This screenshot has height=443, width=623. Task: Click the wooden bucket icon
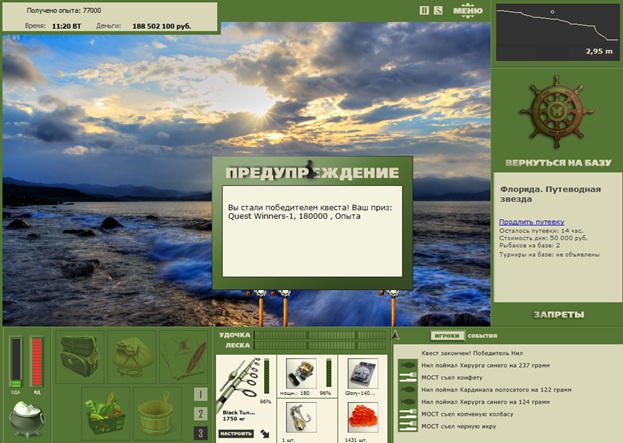(156, 413)
